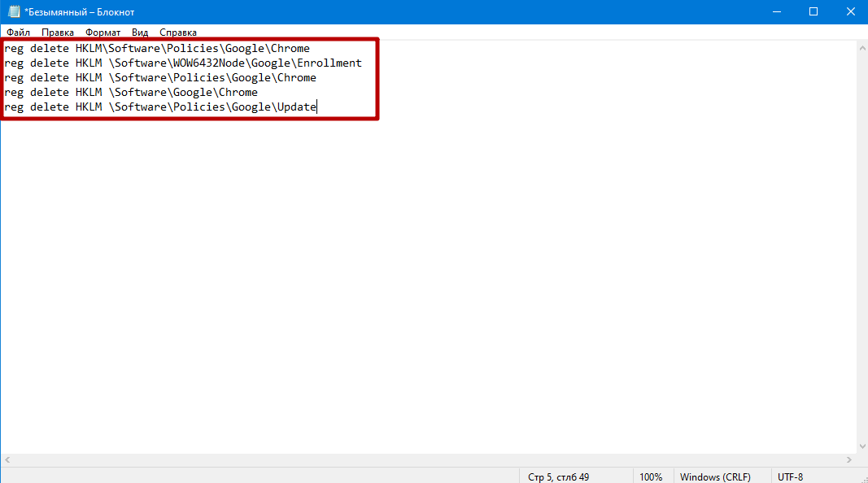Open the Формат menu
Image resolution: width=868 pixels, height=483 pixels.
[103, 33]
